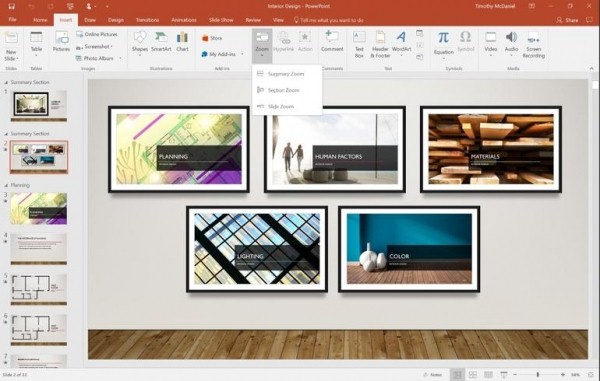Click the zoom in plus button
Screen dimensions: 600x381
(x=562, y=375)
